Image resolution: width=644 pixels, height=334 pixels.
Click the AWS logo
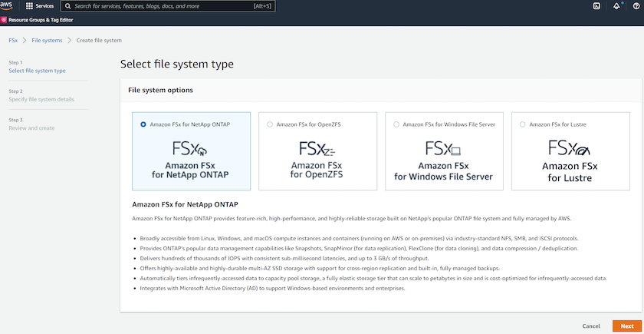[x=8, y=5]
